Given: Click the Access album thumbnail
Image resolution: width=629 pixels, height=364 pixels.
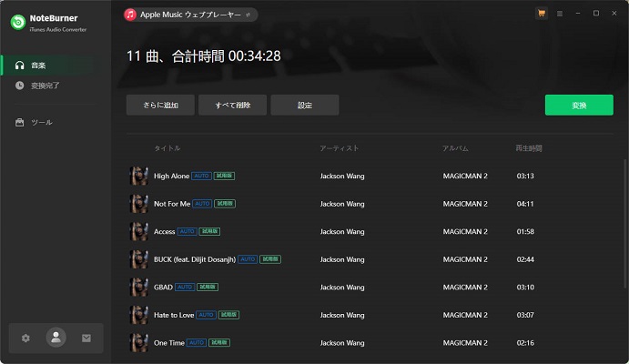Looking at the screenshot, I should point(138,232).
